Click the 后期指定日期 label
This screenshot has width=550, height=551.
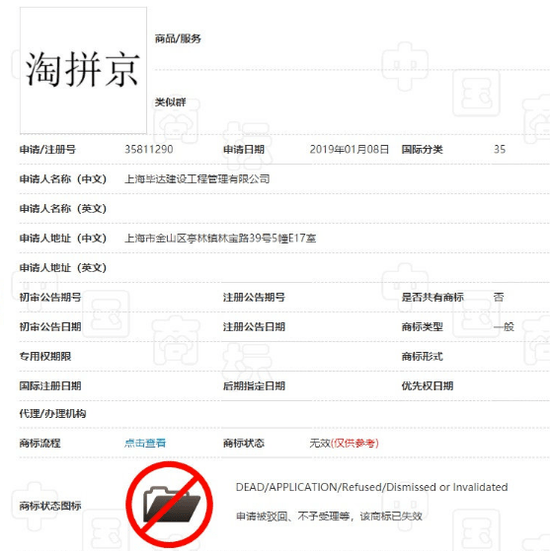(x=254, y=386)
